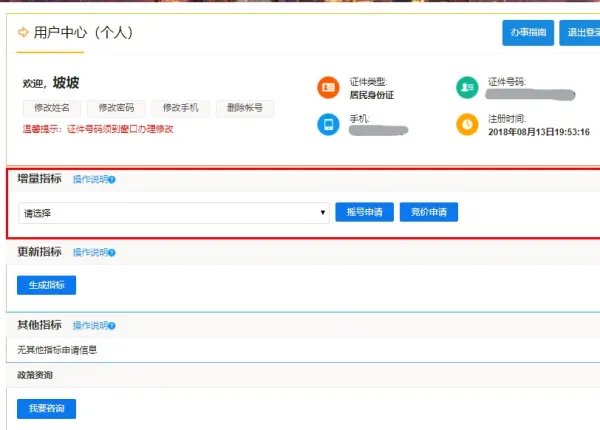
Task: Click the blue mobile phone icon
Action: click(328, 124)
